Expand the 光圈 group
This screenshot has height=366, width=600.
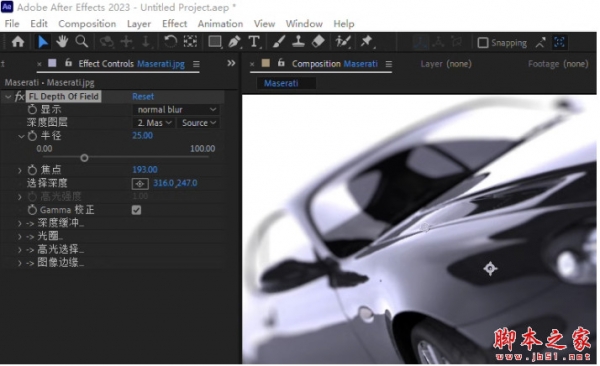pos(20,237)
